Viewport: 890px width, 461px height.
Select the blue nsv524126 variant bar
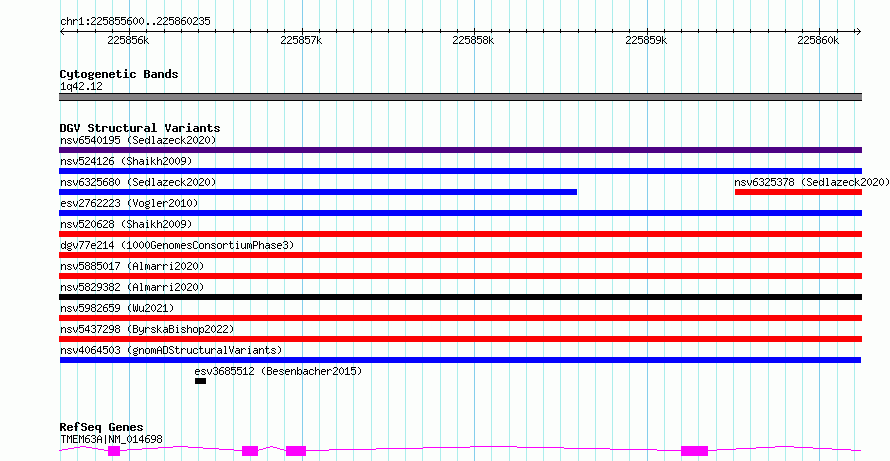coord(460,171)
